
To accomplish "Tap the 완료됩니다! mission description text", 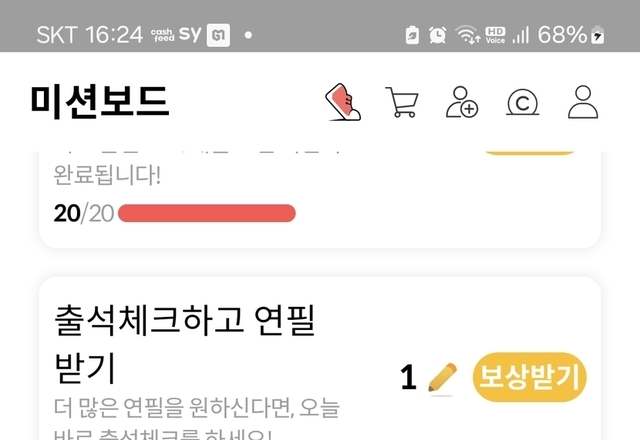I will coord(107,175).
